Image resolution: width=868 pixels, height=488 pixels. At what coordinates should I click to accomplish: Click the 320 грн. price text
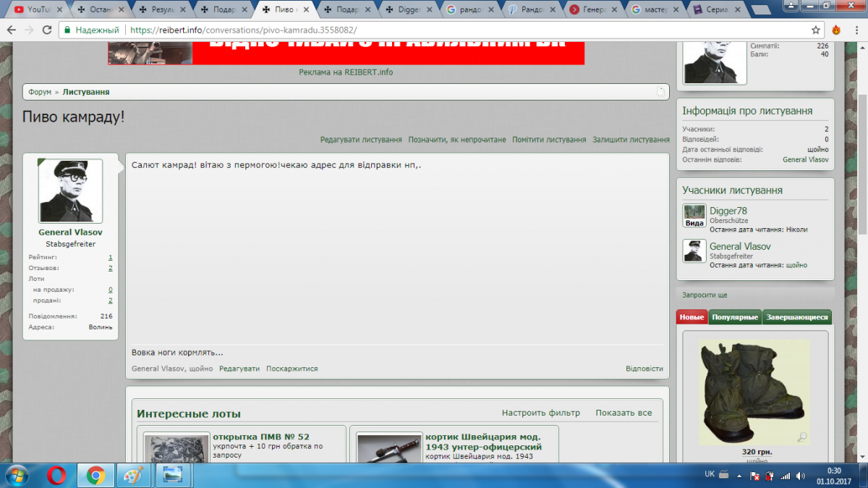757,452
